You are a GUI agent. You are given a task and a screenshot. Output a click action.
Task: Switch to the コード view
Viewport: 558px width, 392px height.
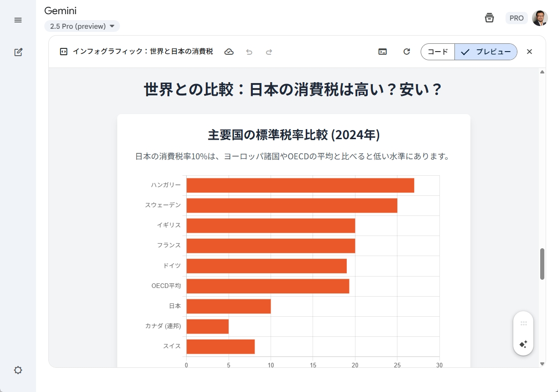pos(438,52)
